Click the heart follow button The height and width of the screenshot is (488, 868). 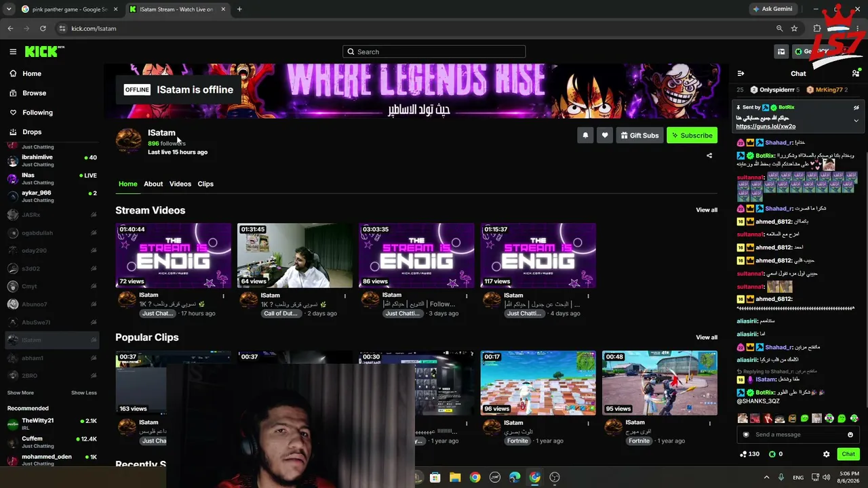(x=605, y=136)
